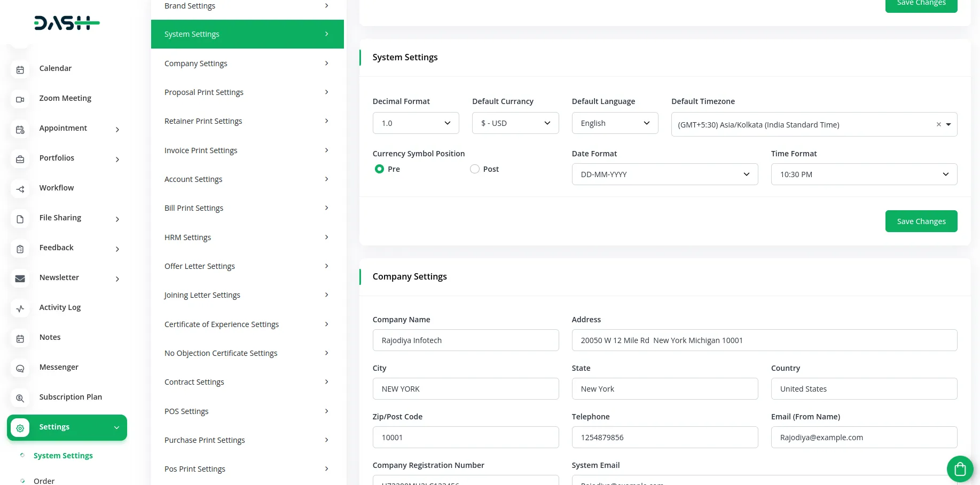Select the Pre currency symbol position
Image resolution: width=980 pixels, height=485 pixels.
380,169
